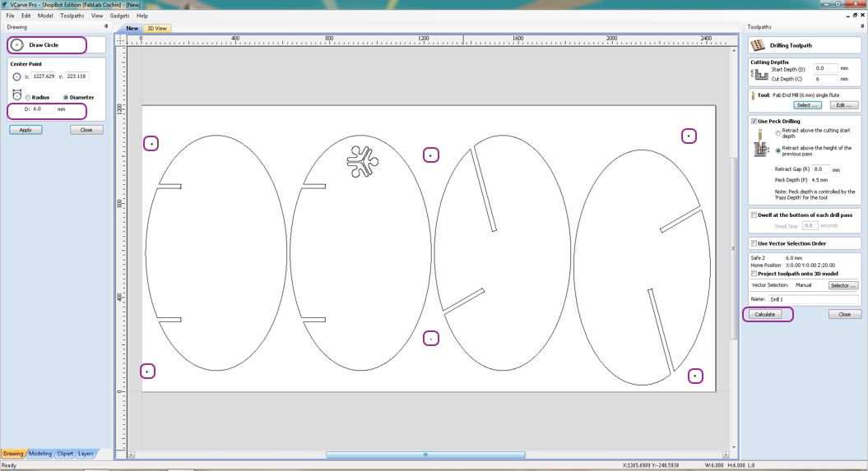Enable Project toolpath onto 3D model
This screenshot has width=868, height=471.
754,274
